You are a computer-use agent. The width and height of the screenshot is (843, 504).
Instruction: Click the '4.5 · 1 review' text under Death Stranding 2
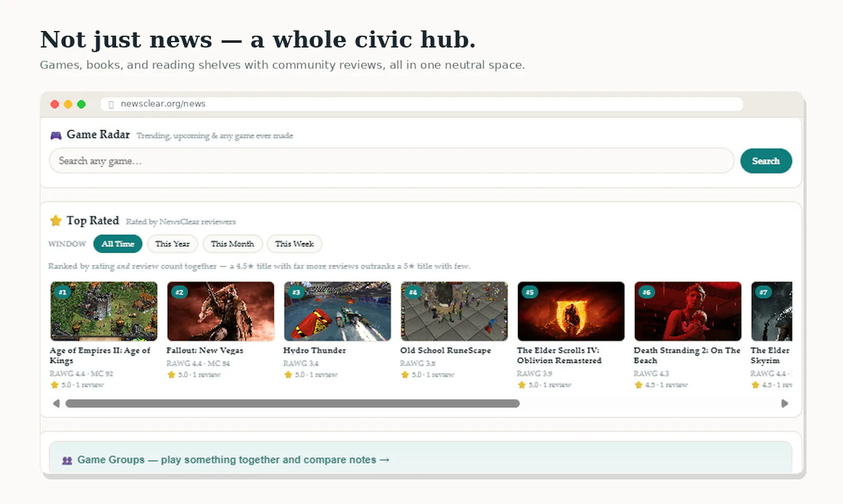pyautogui.click(x=666, y=385)
